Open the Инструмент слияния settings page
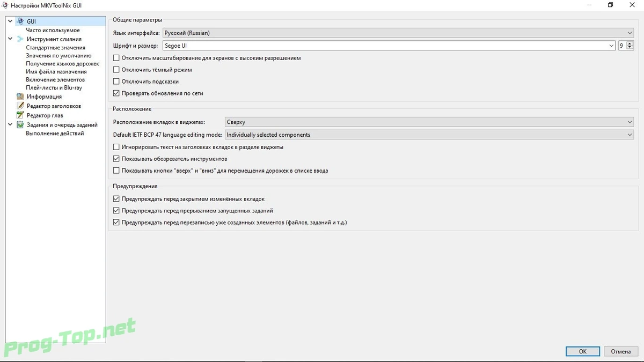 (x=54, y=39)
